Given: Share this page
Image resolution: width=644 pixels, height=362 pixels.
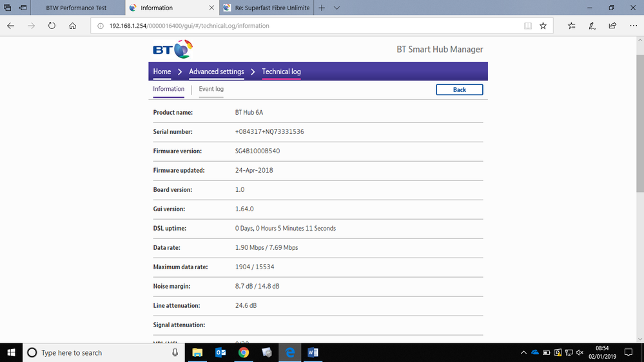Looking at the screenshot, I should [x=612, y=26].
